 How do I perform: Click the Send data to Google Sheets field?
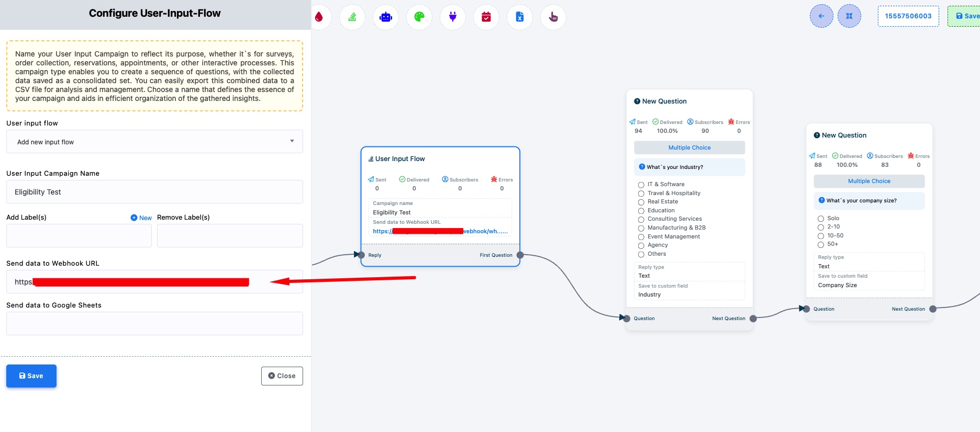(154, 324)
